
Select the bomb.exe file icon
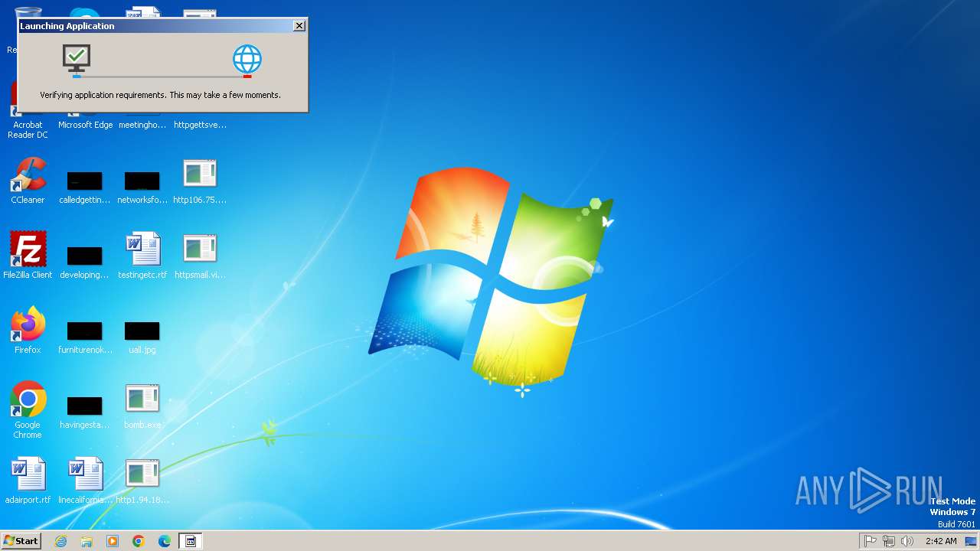142,406
